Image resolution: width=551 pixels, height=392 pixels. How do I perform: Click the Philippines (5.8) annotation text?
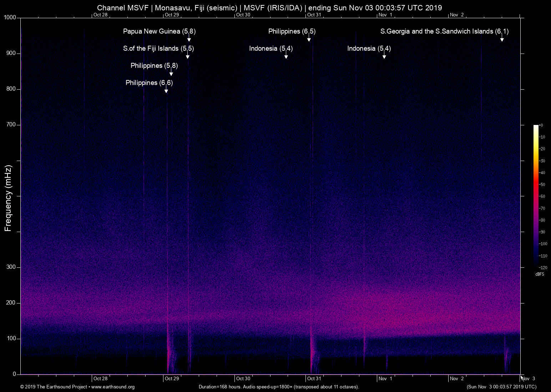[x=153, y=66]
